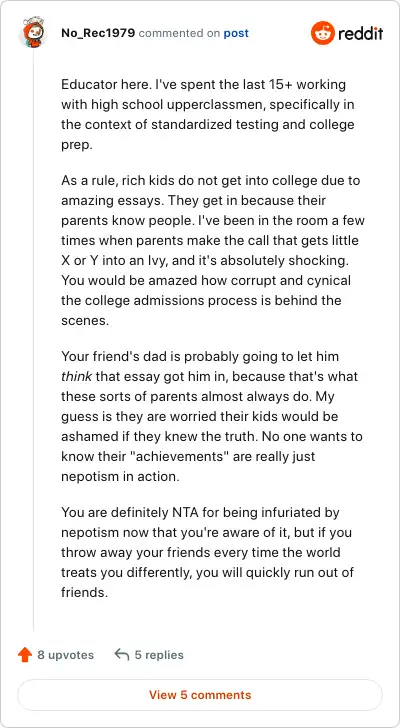Click the paragraph starting "As a rule"

(x=213, y=250)
